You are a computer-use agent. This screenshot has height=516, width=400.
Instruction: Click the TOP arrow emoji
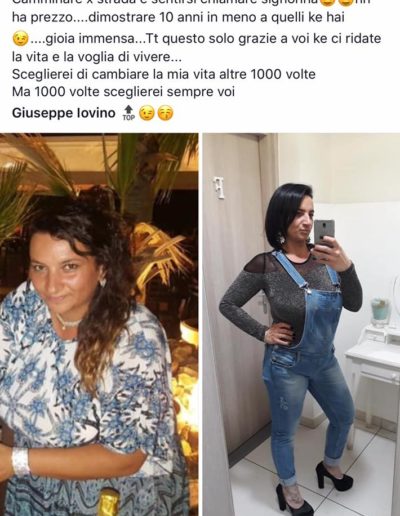click(129, 113)
